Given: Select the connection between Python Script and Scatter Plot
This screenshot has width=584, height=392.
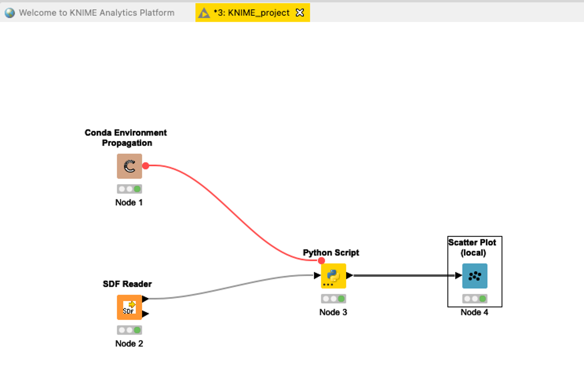Looking at the screenshot, I should [404, 275].
